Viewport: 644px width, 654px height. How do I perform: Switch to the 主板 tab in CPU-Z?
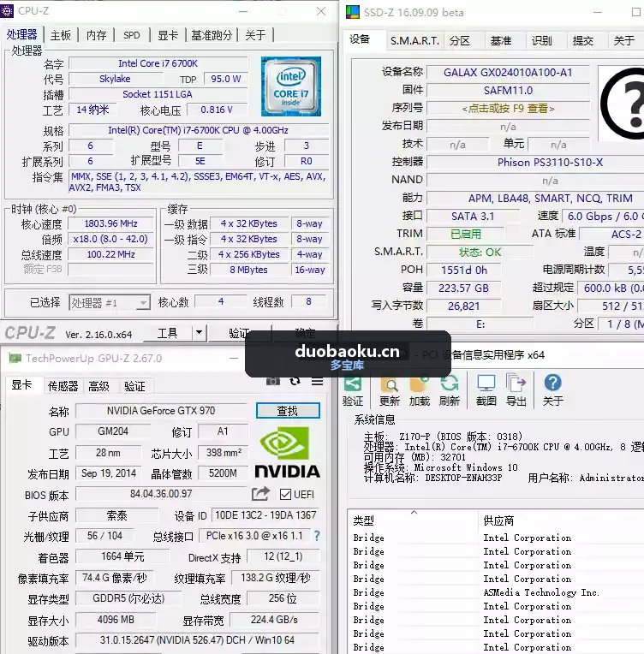pos(61,35)
